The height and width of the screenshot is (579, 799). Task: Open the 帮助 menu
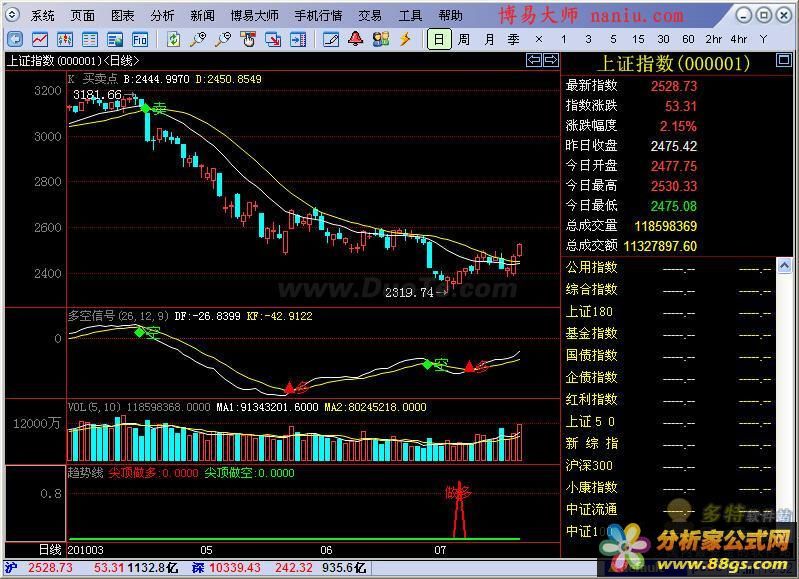[x=450, y=16]
